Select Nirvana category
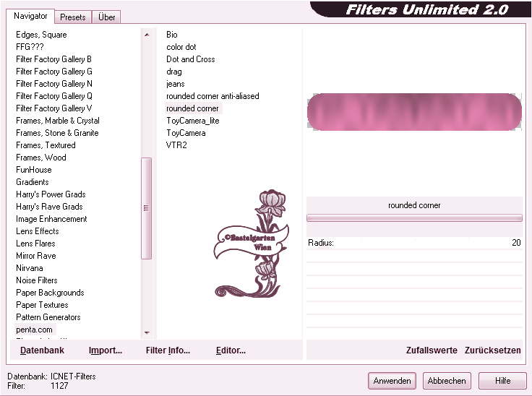The width and height of the screenshot is (532, 396). (x=30, y=268)
